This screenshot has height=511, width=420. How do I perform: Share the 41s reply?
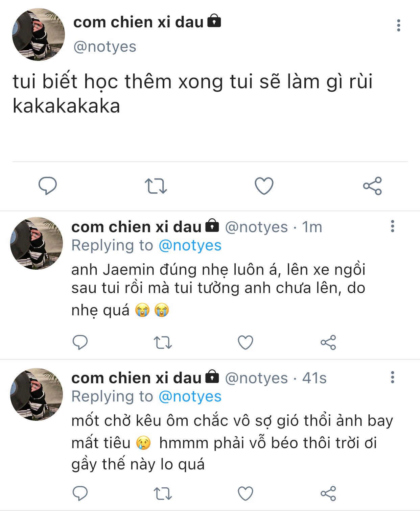(x=328, y=493)
